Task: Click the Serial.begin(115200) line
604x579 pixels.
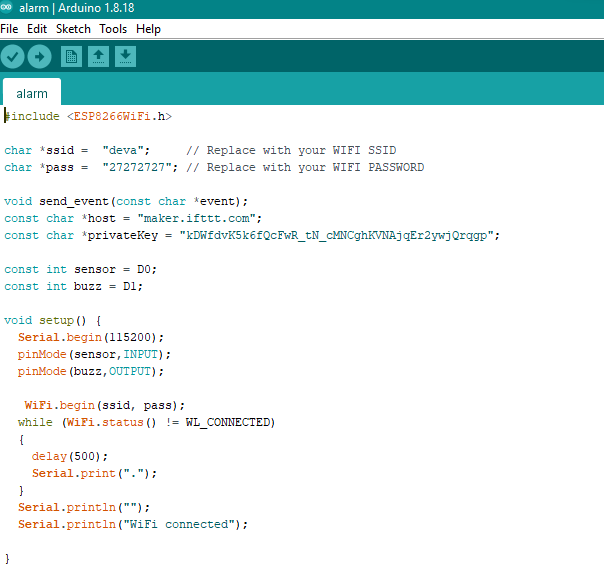Action: 91,337
